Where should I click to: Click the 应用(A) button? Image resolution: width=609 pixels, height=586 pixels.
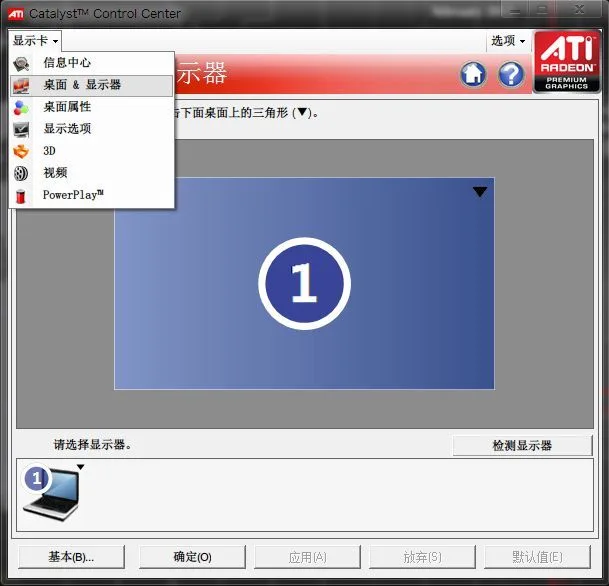(x=307, y=557)
